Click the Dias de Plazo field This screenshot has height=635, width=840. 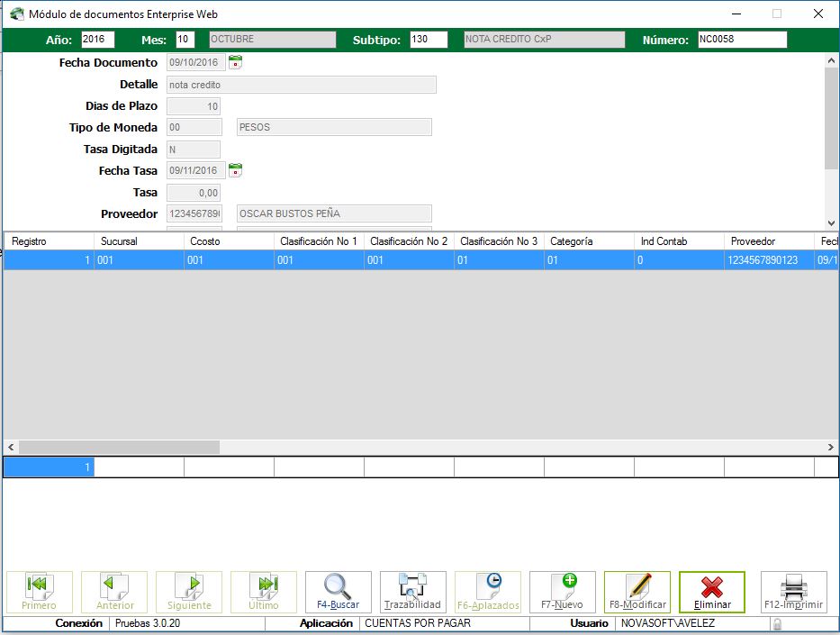194,106
